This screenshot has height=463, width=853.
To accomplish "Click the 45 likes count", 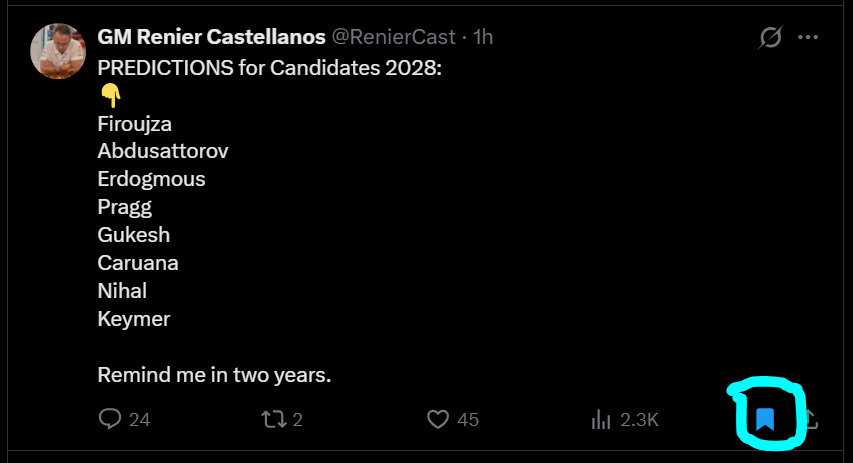I will (468, 419).
